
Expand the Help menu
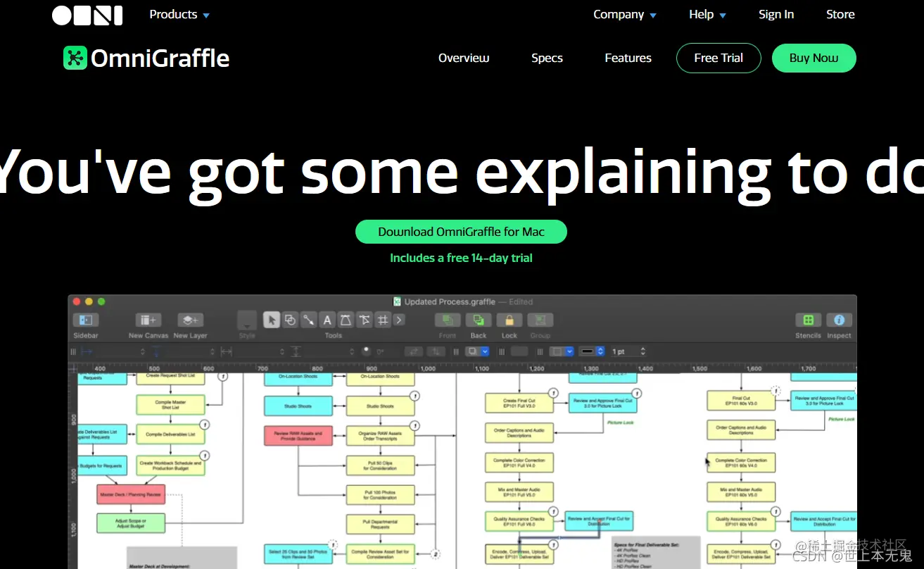(x=707, y=14)
